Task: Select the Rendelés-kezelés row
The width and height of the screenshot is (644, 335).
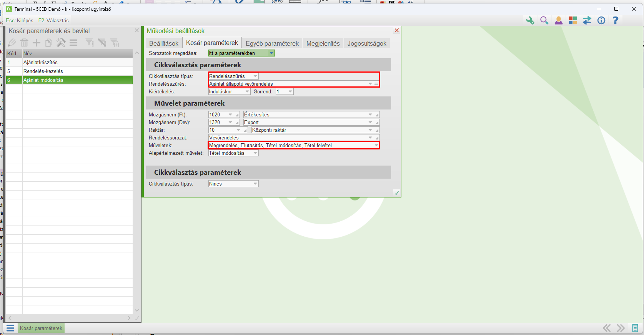Action: (69, 71)
